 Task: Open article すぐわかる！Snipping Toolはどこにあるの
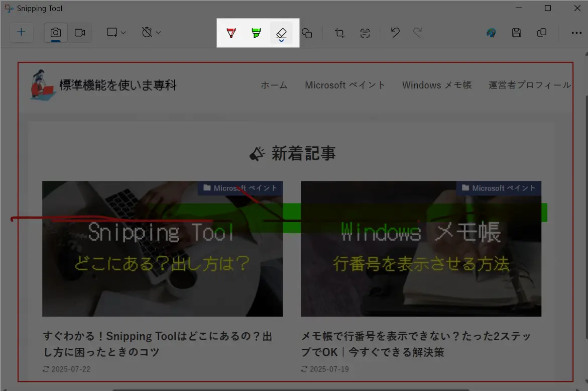click(158, 344)
